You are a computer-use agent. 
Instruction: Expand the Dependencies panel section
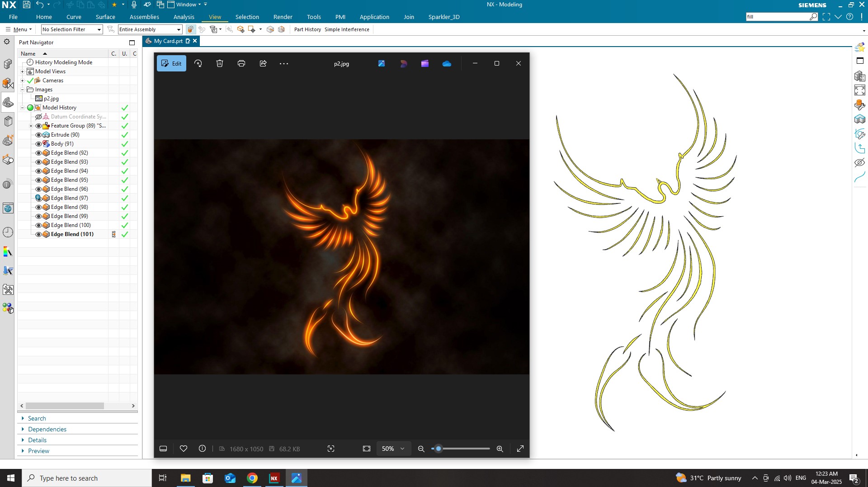click(x=47, y=429)
